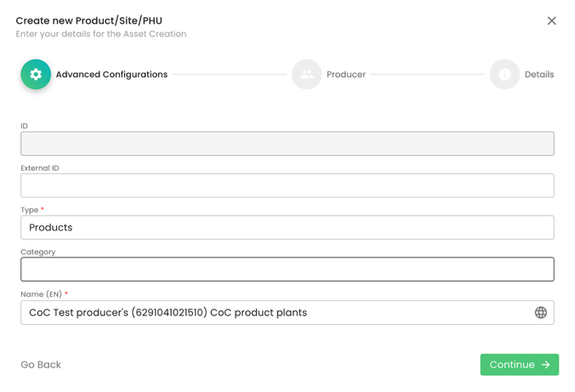Click into the External ID field
The height and width of the screenshot is (392, 575).
point(287,185)
